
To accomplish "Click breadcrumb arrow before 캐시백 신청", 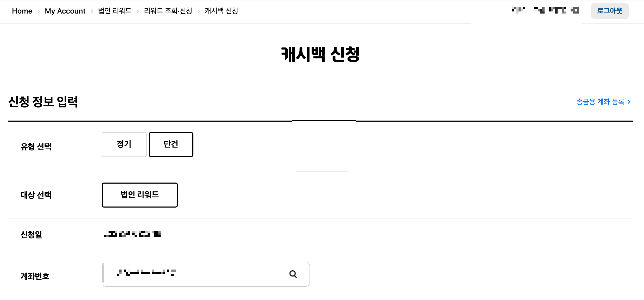I will (199, 11).
